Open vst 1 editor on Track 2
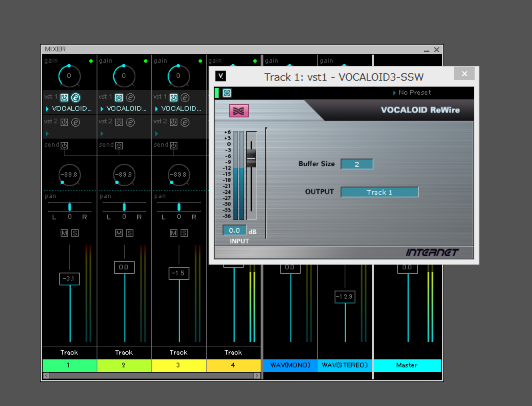 pos(130,98)
